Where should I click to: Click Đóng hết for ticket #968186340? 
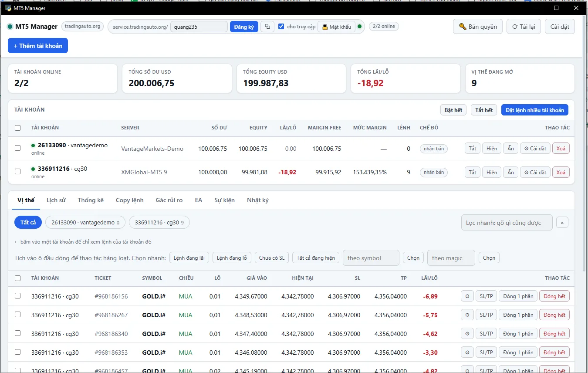coord(554,334)
